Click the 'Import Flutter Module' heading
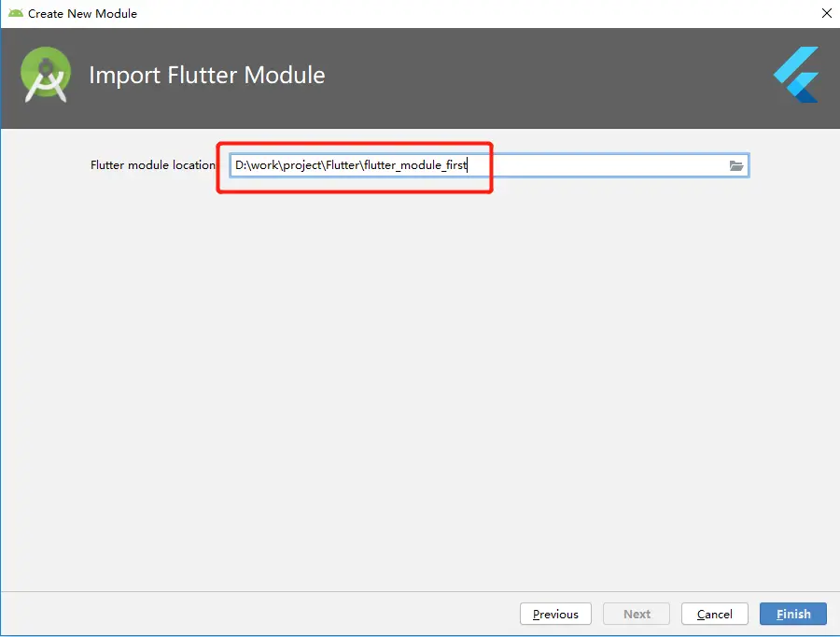The height and width of the screenshot is (637, 840). [x=207, y=75]
